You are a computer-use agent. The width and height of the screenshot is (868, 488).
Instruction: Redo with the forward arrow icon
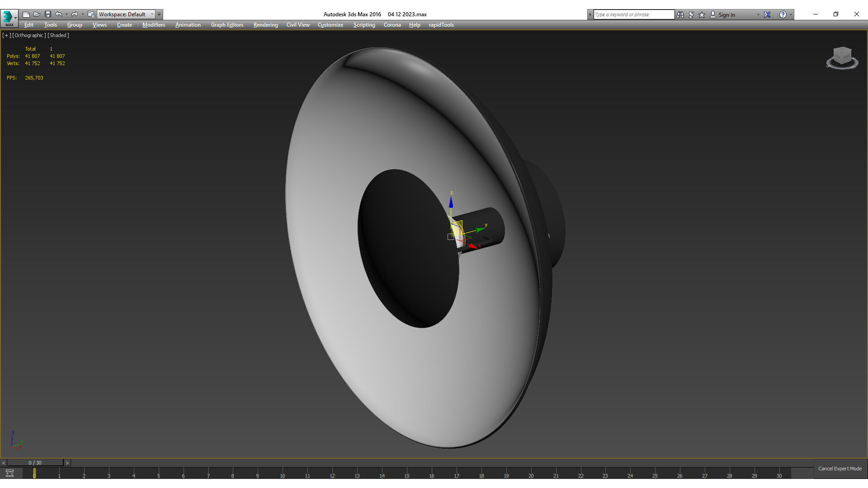click(x=75, y=14)
